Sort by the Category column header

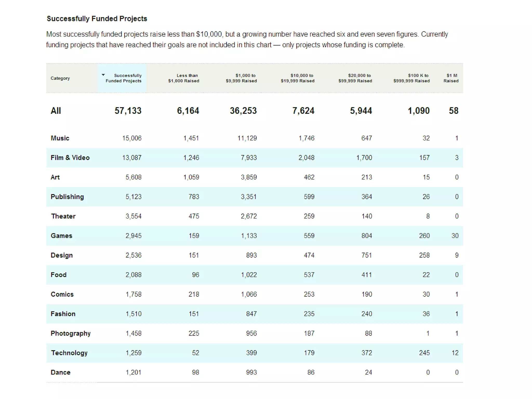coord(60,78)
